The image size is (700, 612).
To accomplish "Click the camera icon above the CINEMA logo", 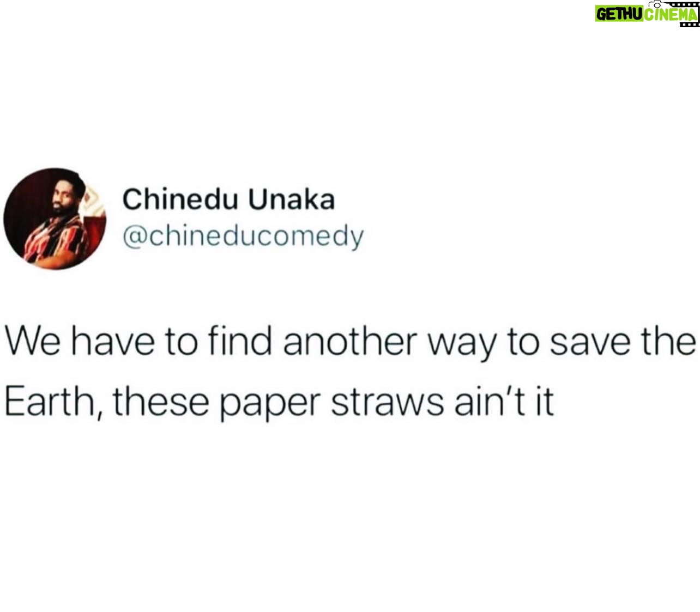I will [x=655, y=4].
